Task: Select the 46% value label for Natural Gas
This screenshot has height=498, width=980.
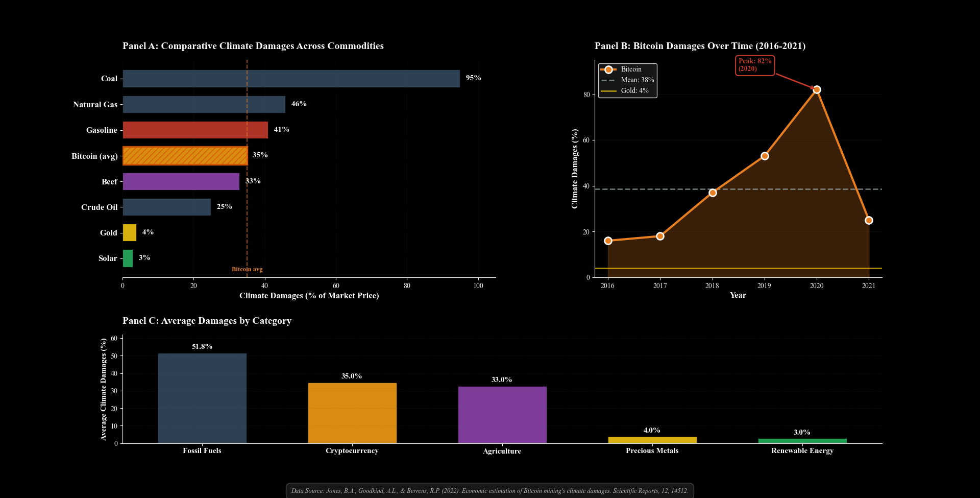Action: coord(299,104)
